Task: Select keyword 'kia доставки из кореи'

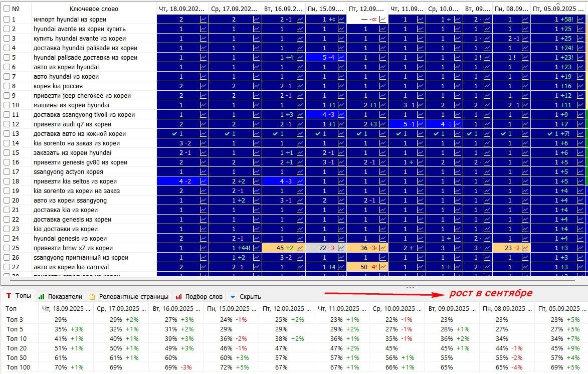Action: point(66,229)
